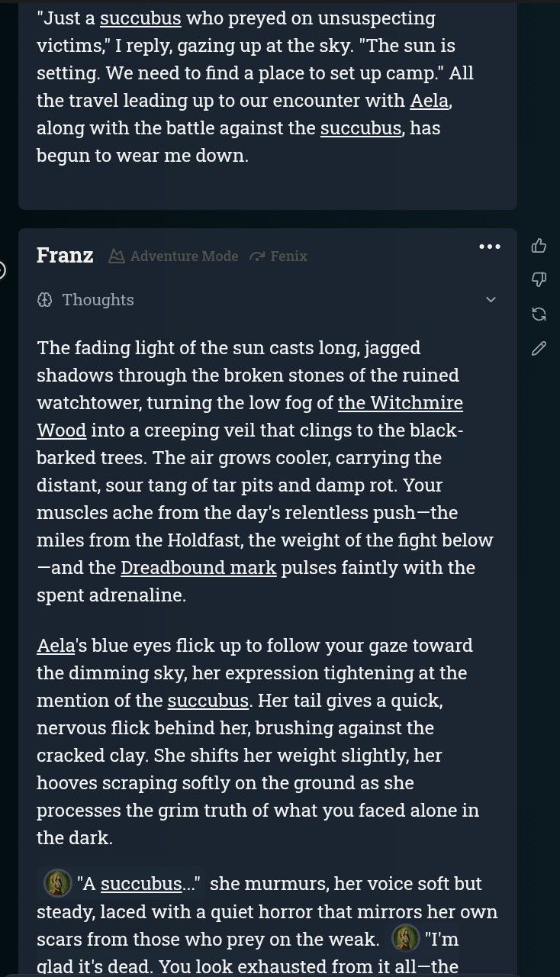The height and width of the screenshot is (977, 560).
Task: Click the Franz author name
Action: (x=65, y=256)
